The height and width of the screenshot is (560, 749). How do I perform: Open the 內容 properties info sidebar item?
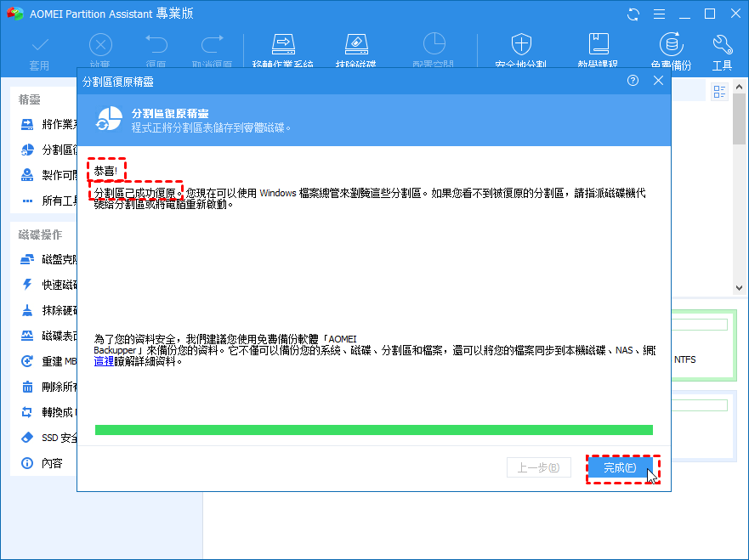coord(42,463)
